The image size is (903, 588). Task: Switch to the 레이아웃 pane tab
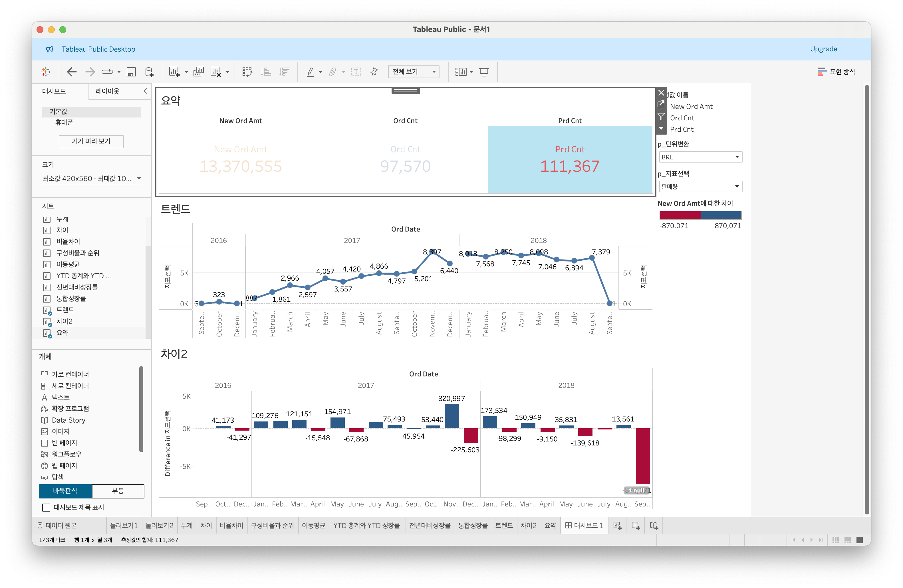108,91
